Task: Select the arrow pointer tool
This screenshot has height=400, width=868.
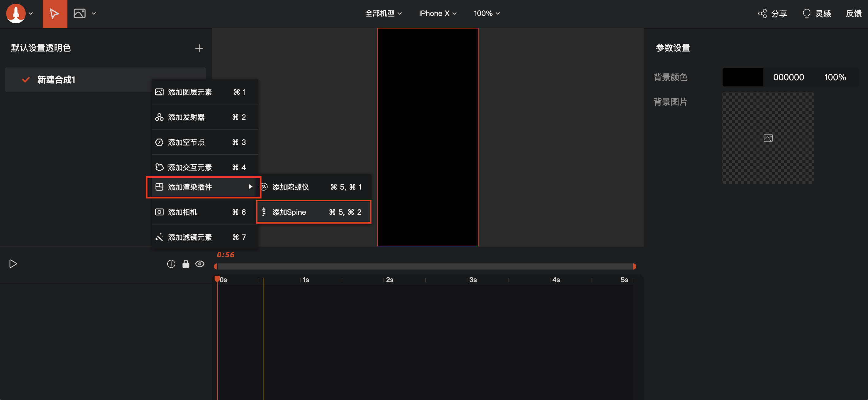Action: tap(55, 14)
